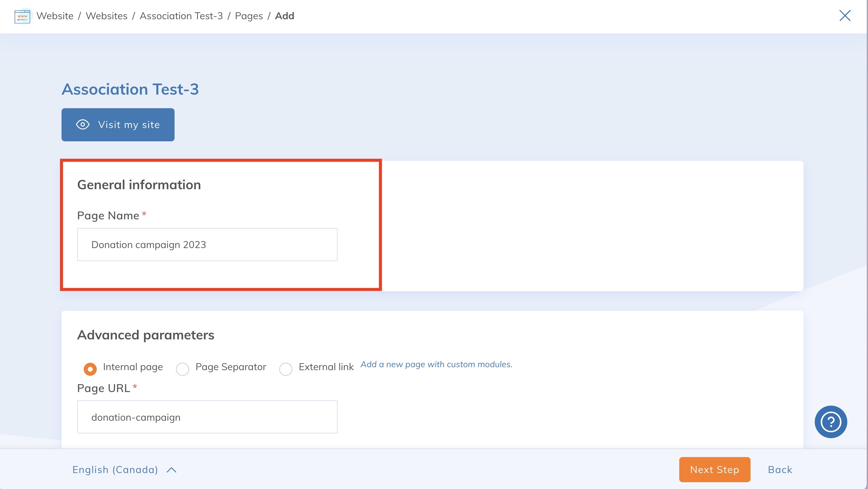868x489 pixels.
Task: Choose the Page Separator radio button
Action: [183, 369]
